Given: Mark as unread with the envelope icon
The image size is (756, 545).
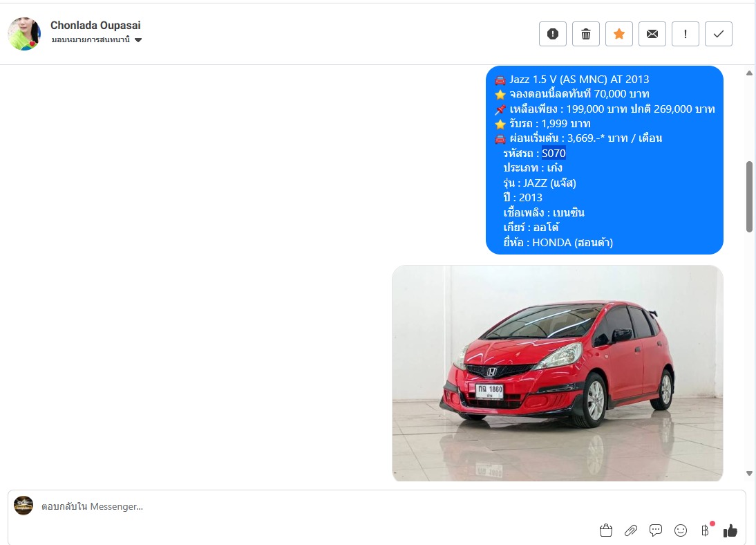Looking at the screenshot, I should click(x=652, y=34).
